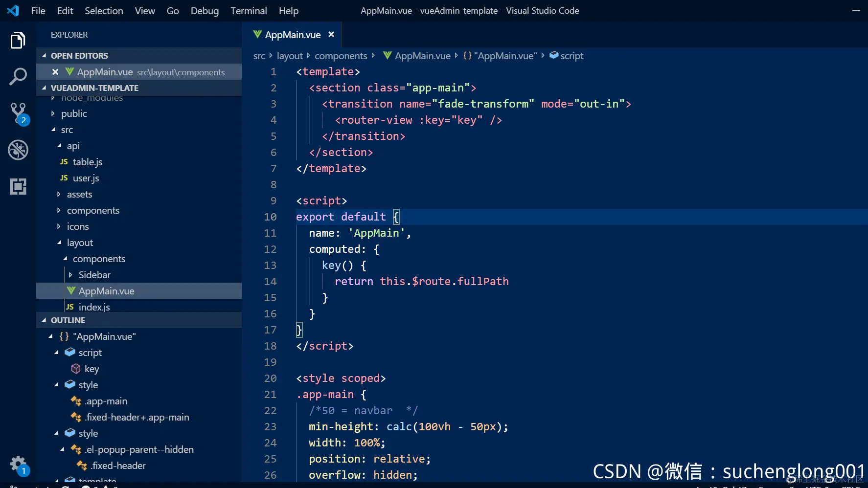The height and width of the screenshot is (488, 868).
Task: Minimize the VS Code window
Action: (x=856, y=10)
